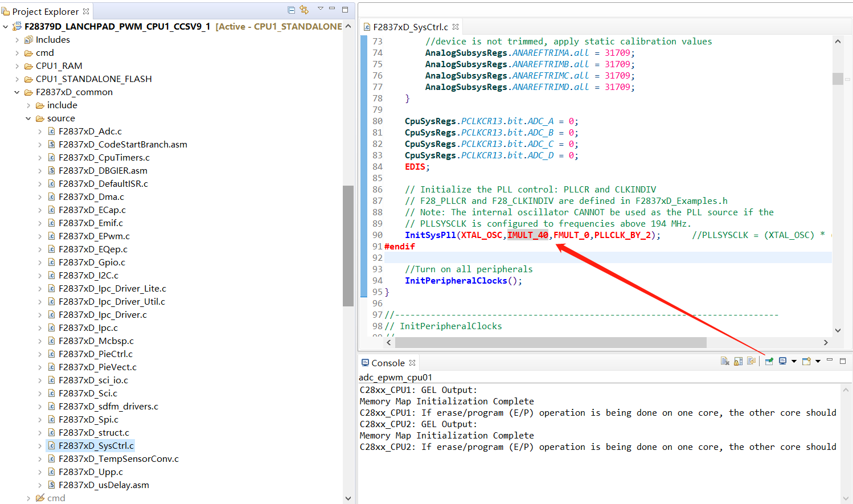Click the include folder icon
This screenshot has width=853, height=504.
[40, 105]
